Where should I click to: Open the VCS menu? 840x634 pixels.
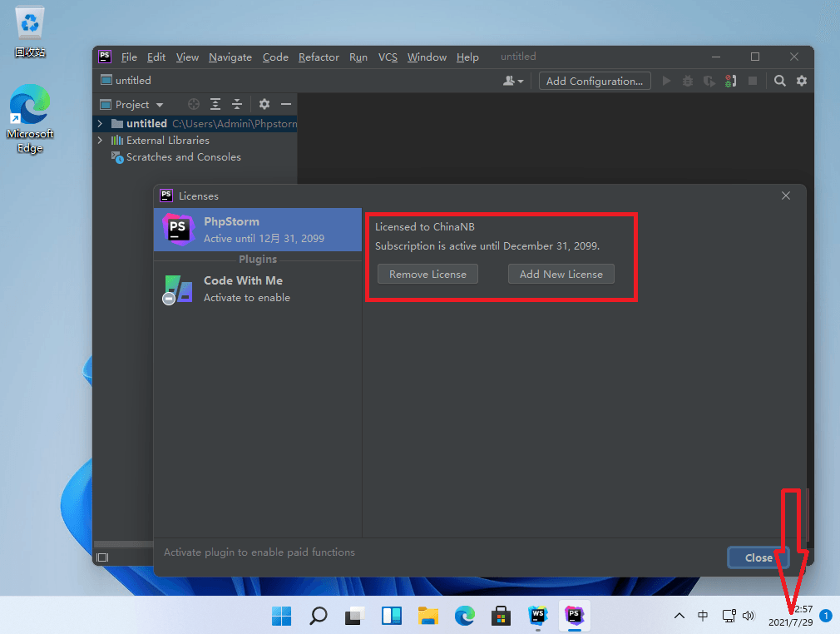point(388,57)
